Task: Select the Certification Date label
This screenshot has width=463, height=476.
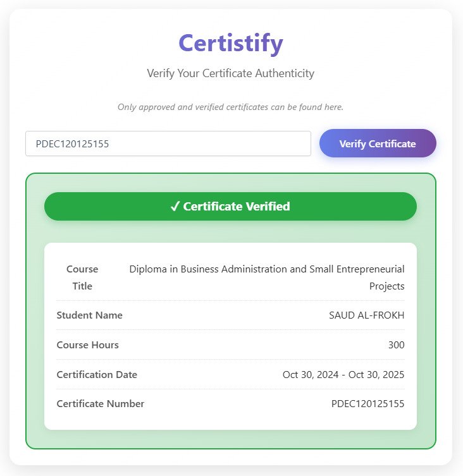Action: pyautogui.click(x=97, y=375)
